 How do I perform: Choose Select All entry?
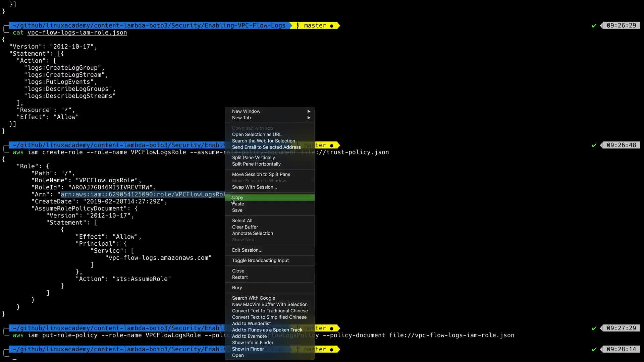tap(242, 221)
